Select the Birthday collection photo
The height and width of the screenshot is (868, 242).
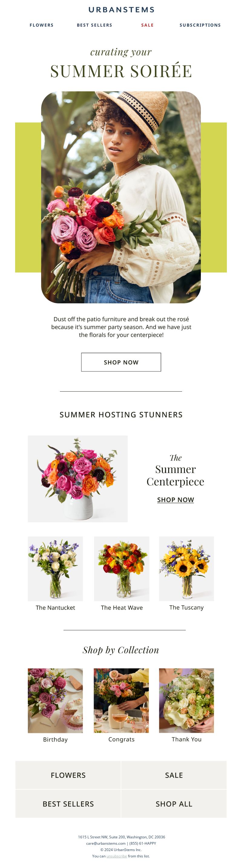55,700
